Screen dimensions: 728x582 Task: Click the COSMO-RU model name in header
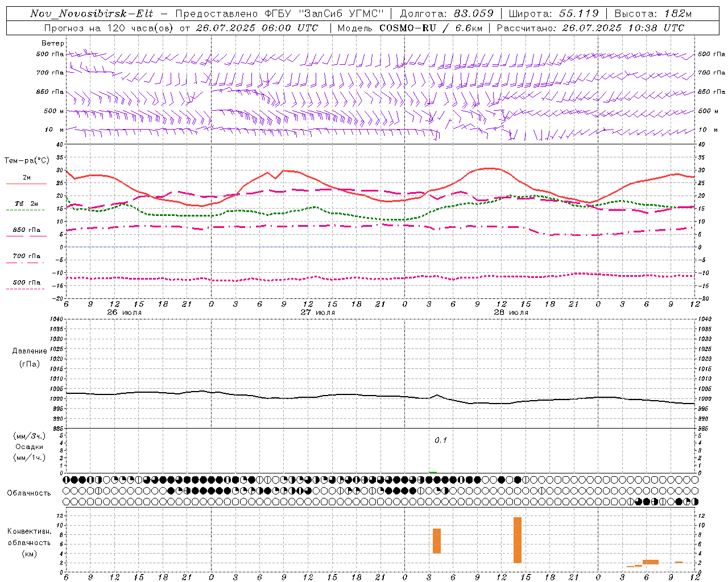point(408,28)
